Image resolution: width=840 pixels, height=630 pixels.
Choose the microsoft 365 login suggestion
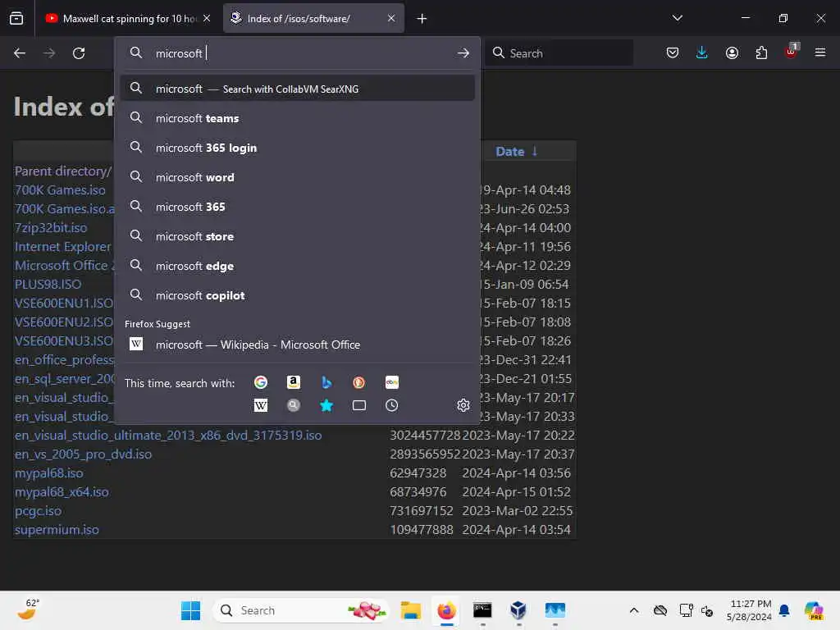pyautogui.click(x=298, y=148)
